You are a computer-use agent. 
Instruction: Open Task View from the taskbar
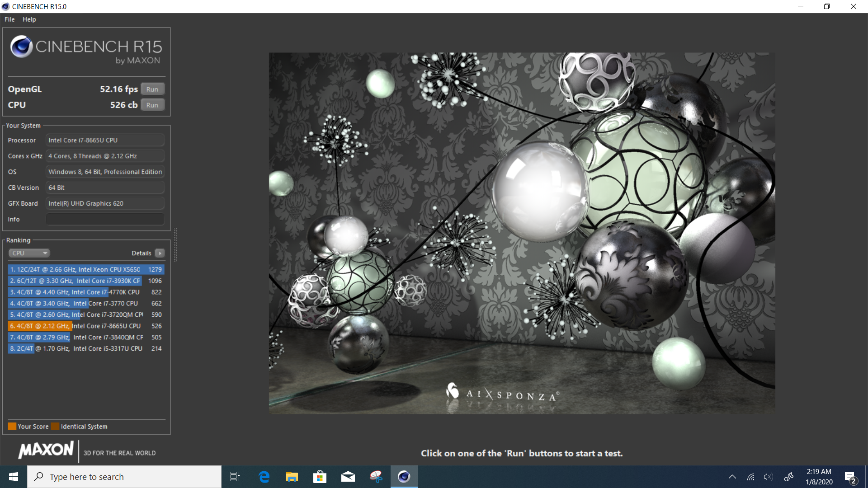235,477
